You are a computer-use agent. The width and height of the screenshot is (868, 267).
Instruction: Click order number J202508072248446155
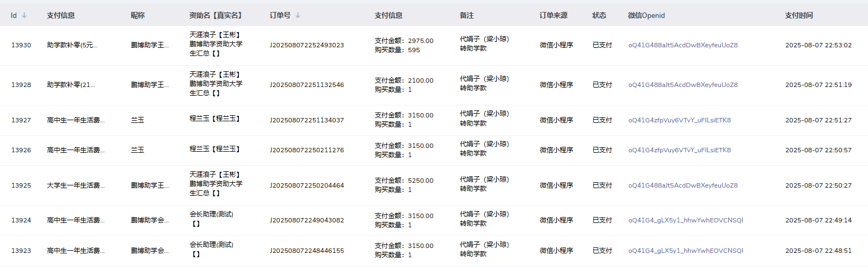(307, 251)
